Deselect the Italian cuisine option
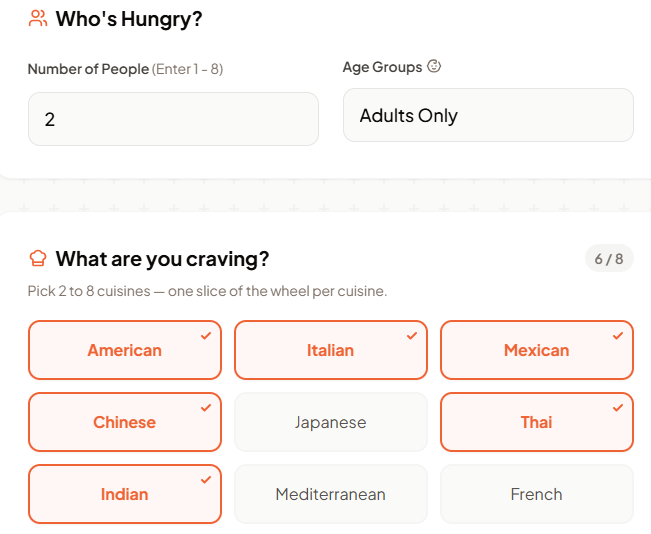The height and width of the screenshot is (534, 651). pyautogui.click(x=330, y=350)
